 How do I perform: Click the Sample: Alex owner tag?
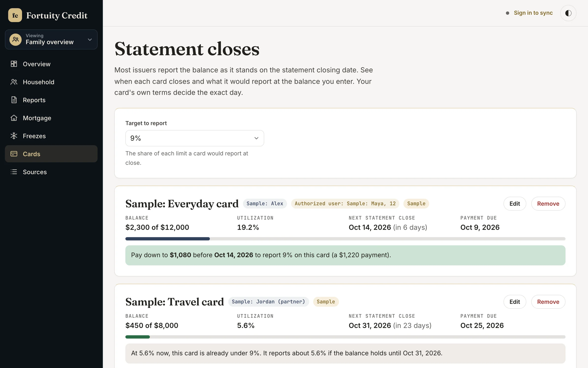(265, 204)
